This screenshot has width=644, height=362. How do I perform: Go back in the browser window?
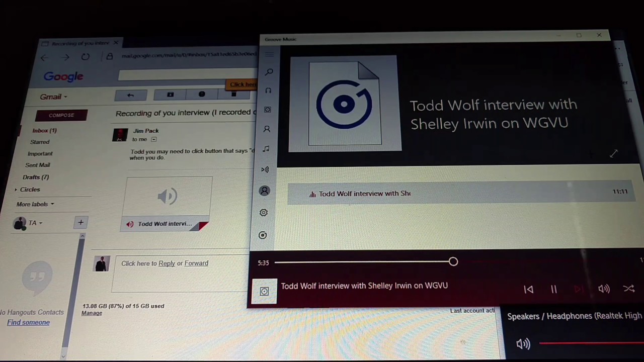(45, 58)
